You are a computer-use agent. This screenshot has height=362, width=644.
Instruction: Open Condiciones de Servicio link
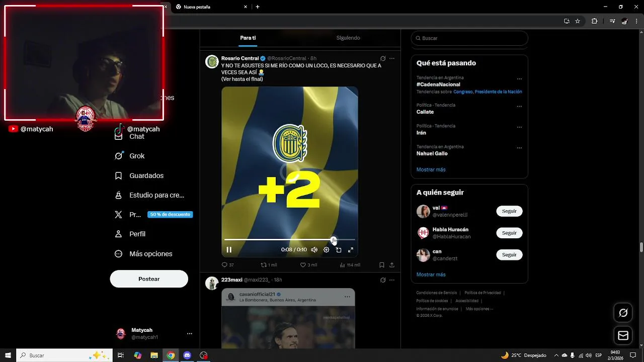coord(437,293)
